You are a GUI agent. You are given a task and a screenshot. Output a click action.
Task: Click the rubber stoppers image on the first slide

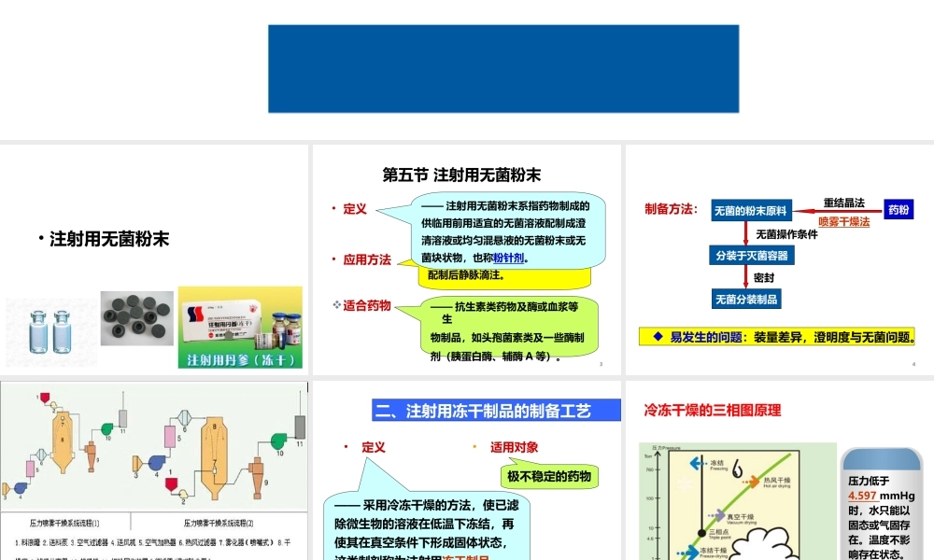(x=135, y=319)
